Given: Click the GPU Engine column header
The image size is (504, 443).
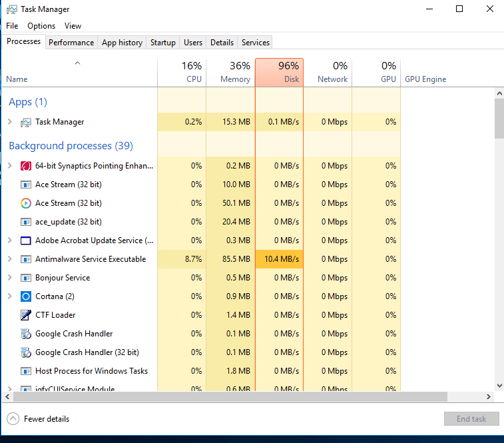Looking at the screenshot, I should point(425,79).
